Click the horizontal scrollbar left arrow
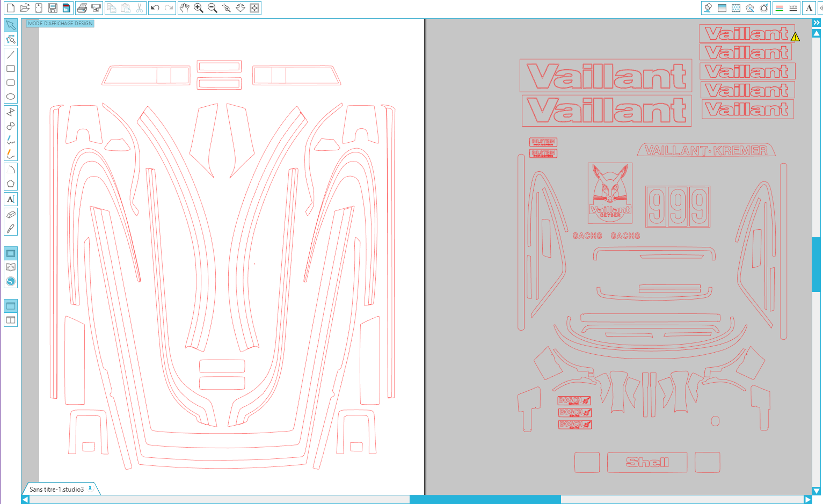The height and width of the screenshot is (504, 823). click(25, 499)
